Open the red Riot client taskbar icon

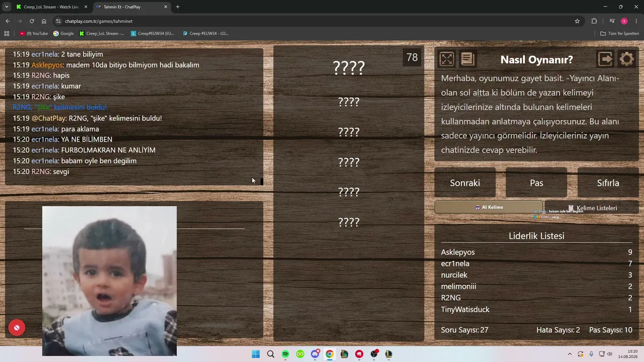click(x=359, y=354)
